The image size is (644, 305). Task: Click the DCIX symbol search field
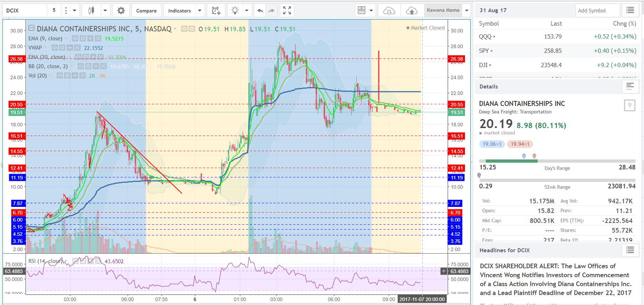(x=24, y=10)
